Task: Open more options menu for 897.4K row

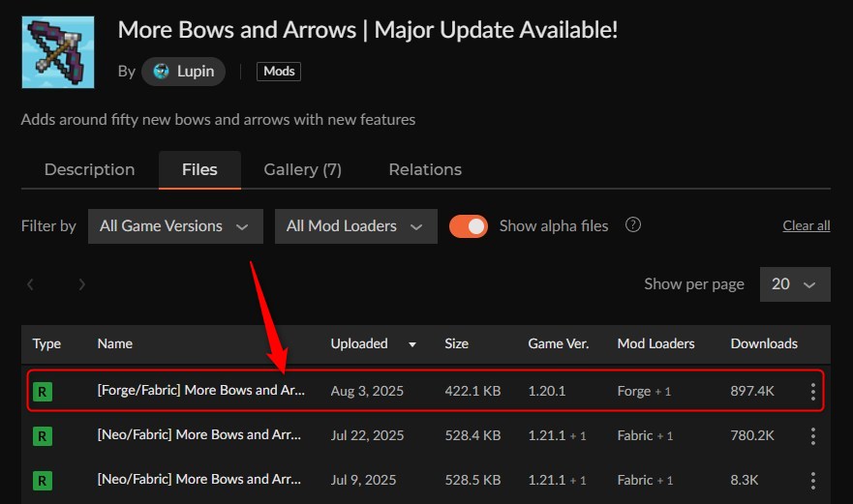Action: click(812, 392)
